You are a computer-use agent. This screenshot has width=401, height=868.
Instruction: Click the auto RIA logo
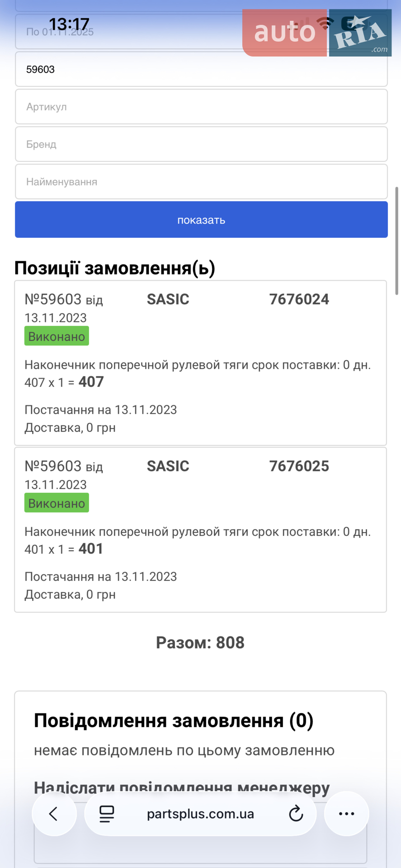(x=317, y=33)
